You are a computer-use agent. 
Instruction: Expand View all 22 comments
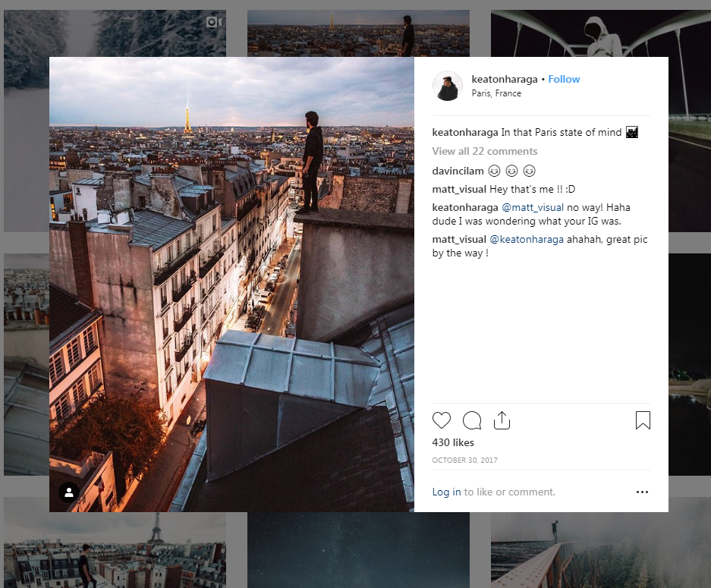coord(484,152)
